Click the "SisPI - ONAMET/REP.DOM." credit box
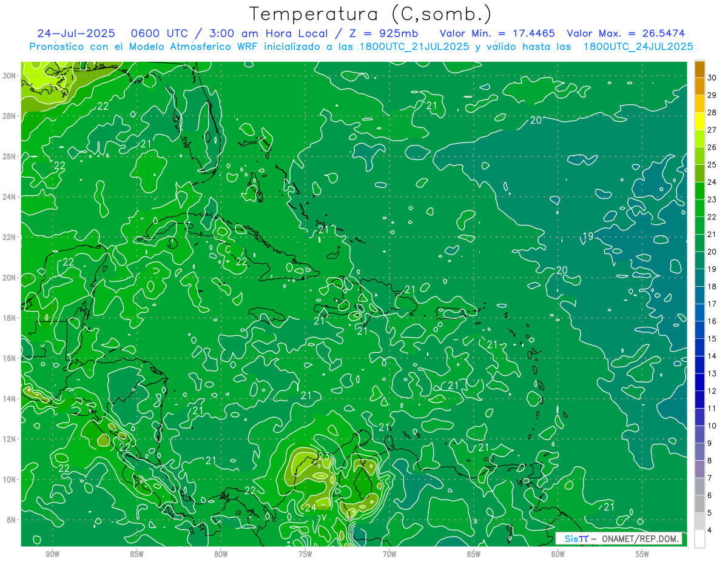The height and width of the screenshot is (562, 728). (x=619, y=538)
